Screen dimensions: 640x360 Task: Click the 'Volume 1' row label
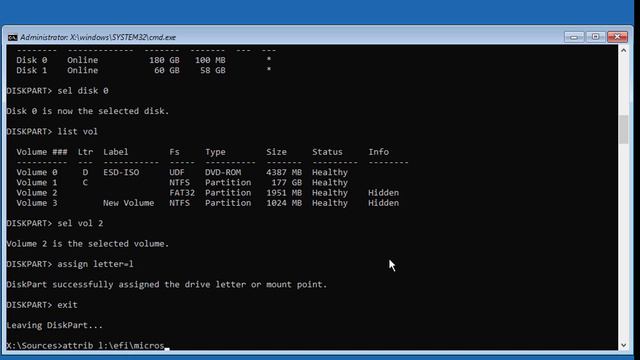coord(37,182)
